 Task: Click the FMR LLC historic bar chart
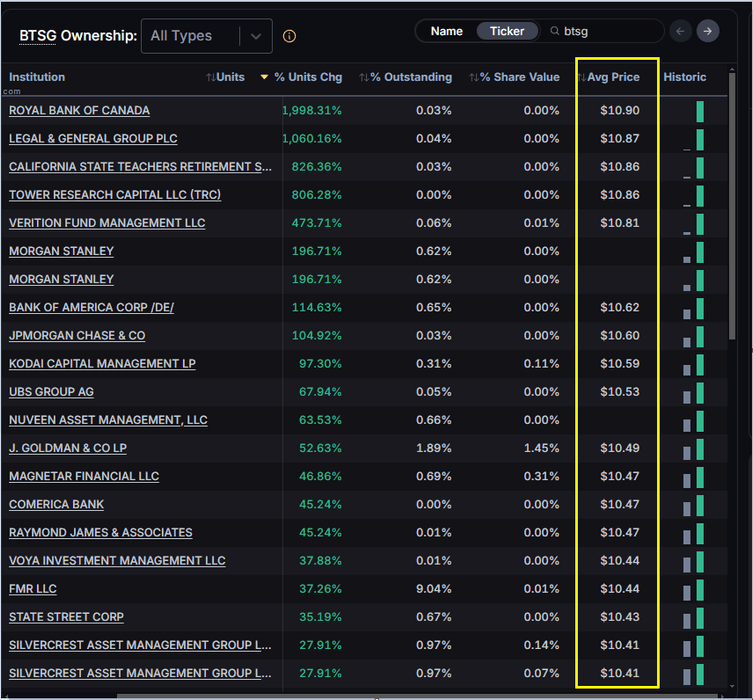pyautogui.click(x=695, y=589)
